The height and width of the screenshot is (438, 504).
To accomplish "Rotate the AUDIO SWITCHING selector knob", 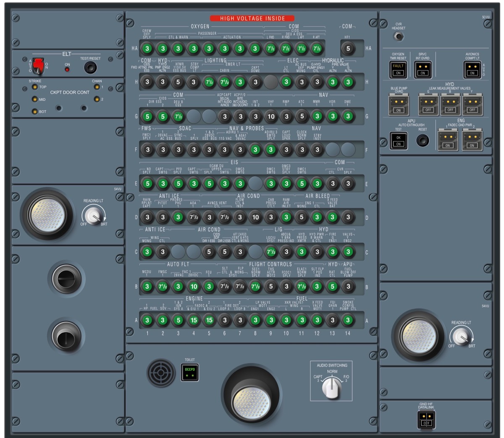I will tap(332, 387).
